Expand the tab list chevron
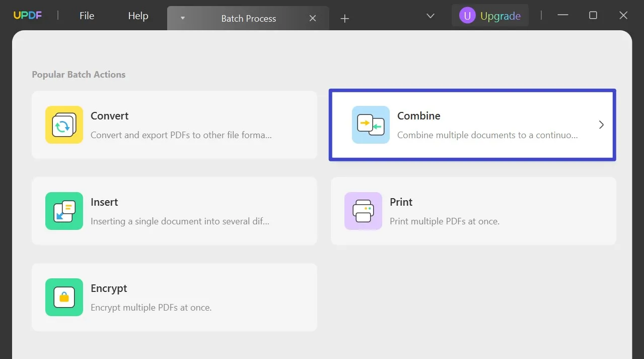This screenshot has height=359, width=644. click(431, 16)
